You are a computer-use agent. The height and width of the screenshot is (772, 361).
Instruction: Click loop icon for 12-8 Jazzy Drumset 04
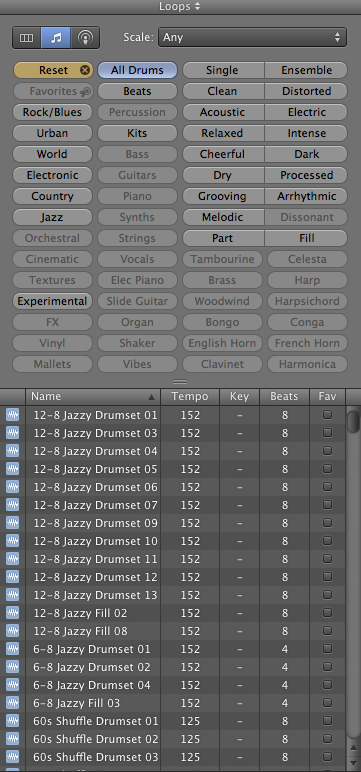tap(12, 451)
